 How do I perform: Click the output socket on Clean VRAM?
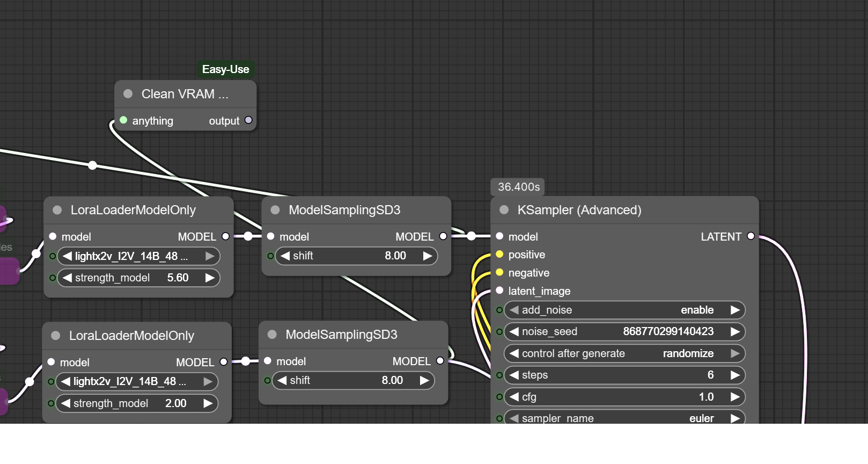tap(248, 120)
